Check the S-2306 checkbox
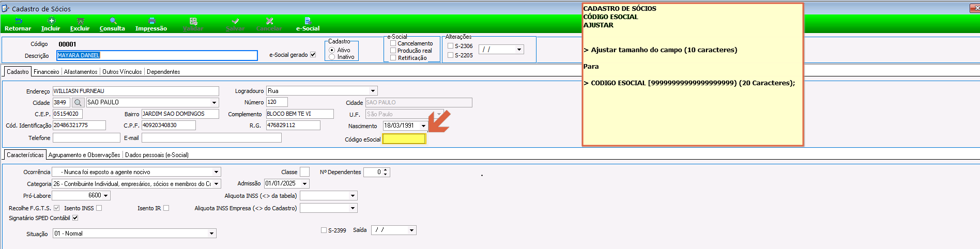 [x=450, y=46]
